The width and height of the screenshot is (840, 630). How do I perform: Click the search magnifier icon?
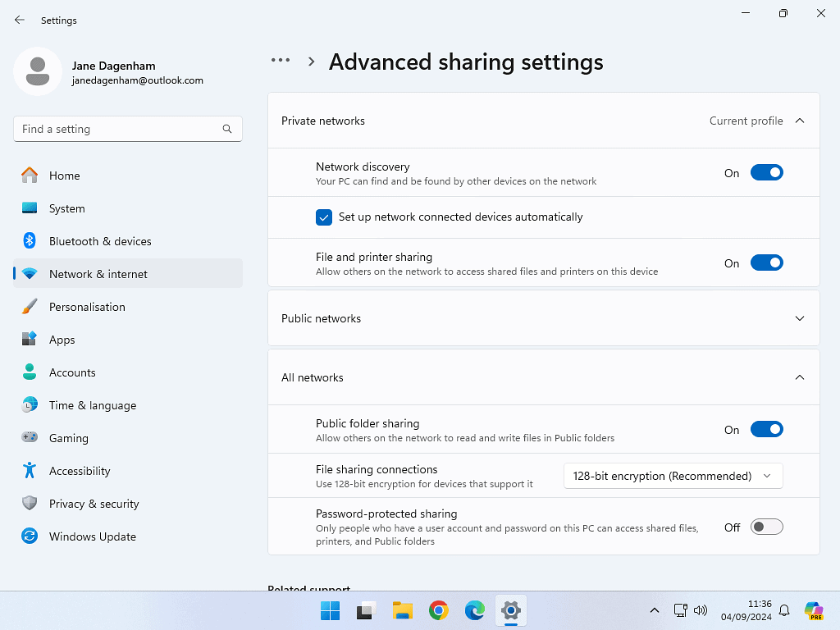227,129
